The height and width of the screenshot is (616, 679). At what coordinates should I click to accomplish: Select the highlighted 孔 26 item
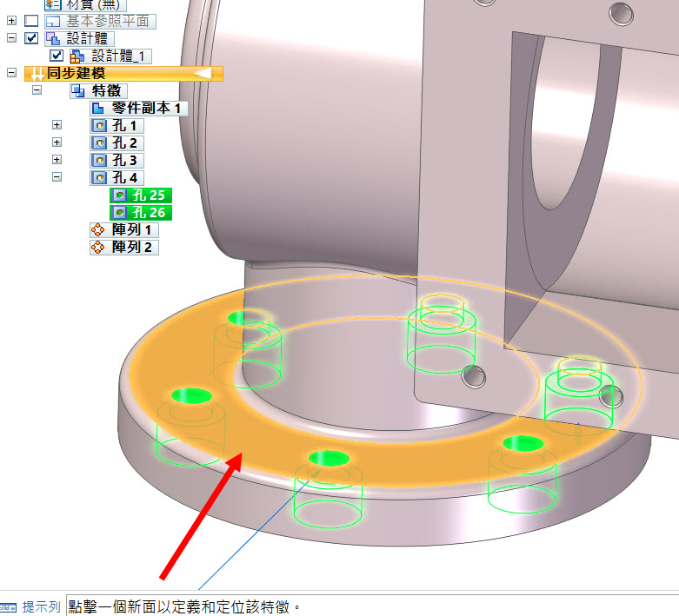(141, 213)
